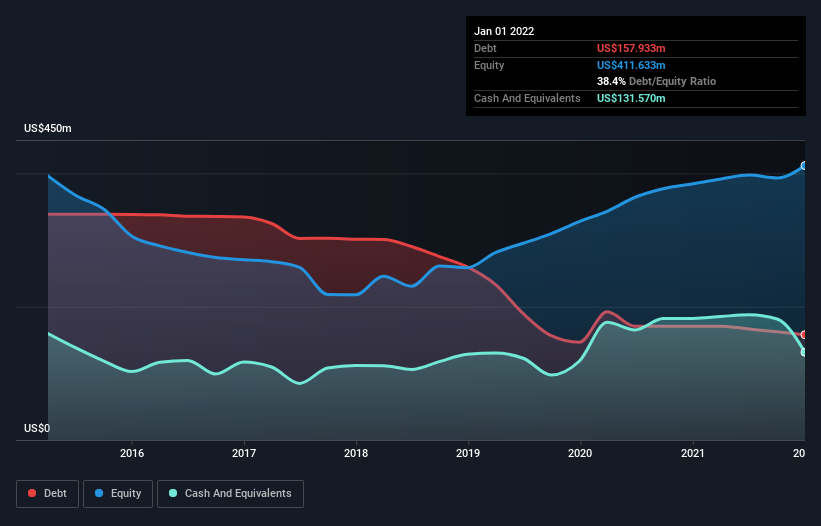Select the teal Cash data point marker
Image resolution: width=821 pixels, height=526 pixels.
(804, 352)
